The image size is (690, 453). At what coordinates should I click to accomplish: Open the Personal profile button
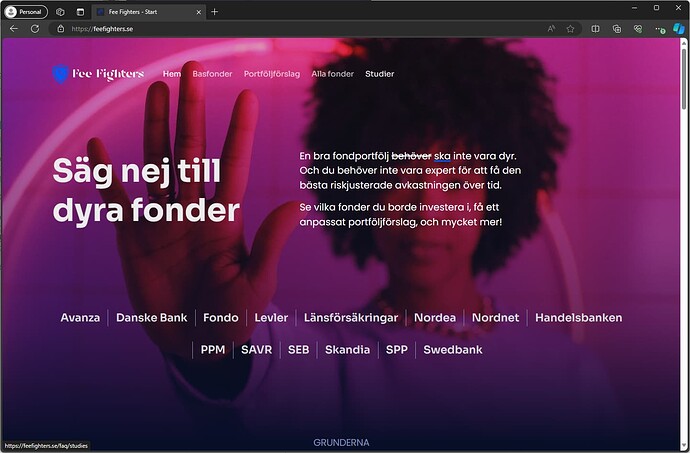tap(26, 12)
